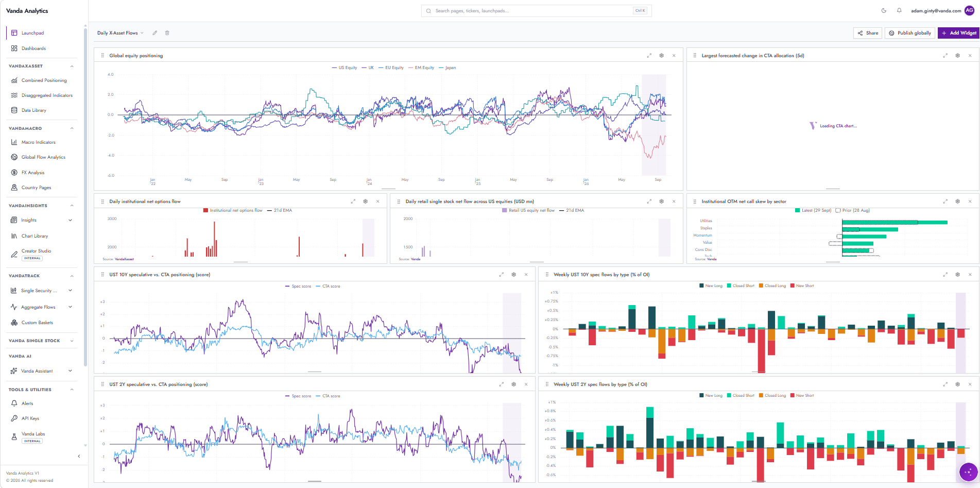The height and width of the screenshot is (488, 980).
Task: Click the Share button
Action: point(868,33)
